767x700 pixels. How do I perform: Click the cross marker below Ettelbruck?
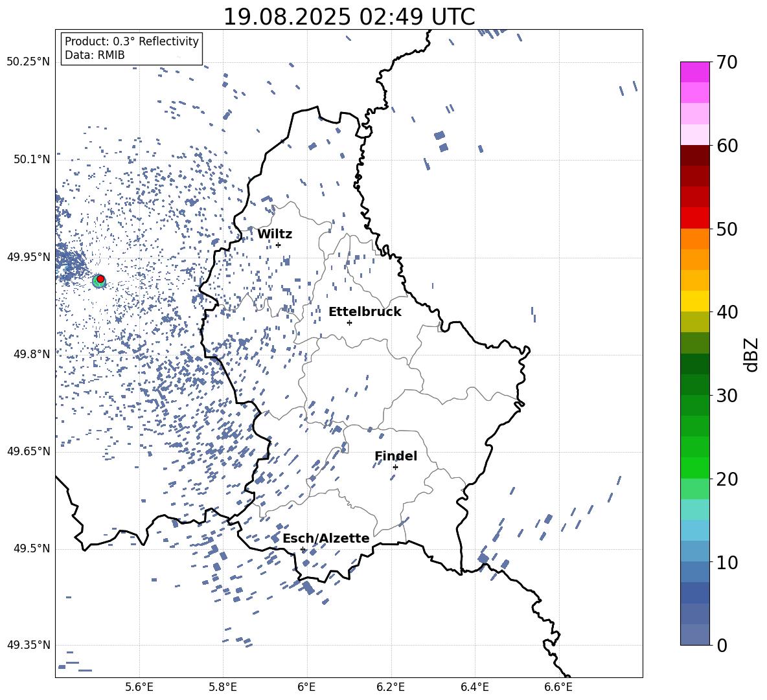[349, 322]
